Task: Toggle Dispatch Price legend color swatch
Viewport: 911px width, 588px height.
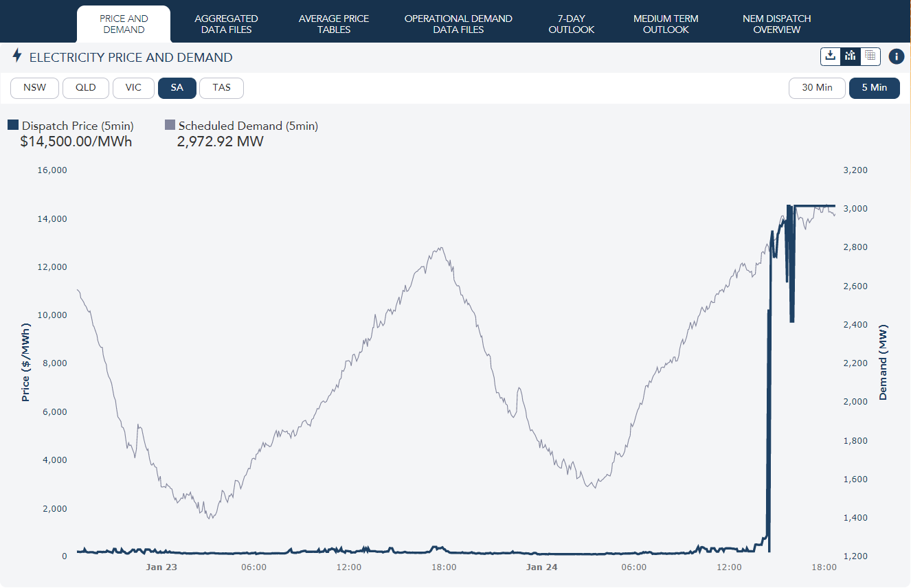Action: 13,125
